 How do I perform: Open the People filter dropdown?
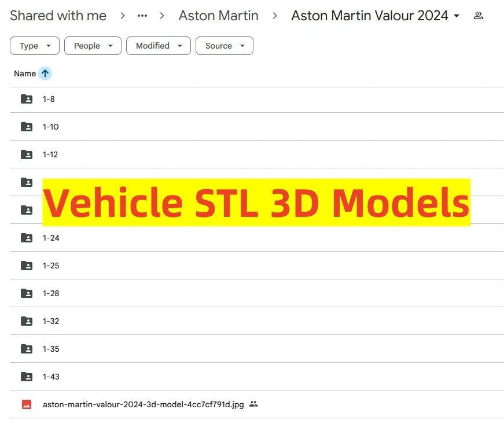pos(93,46)
